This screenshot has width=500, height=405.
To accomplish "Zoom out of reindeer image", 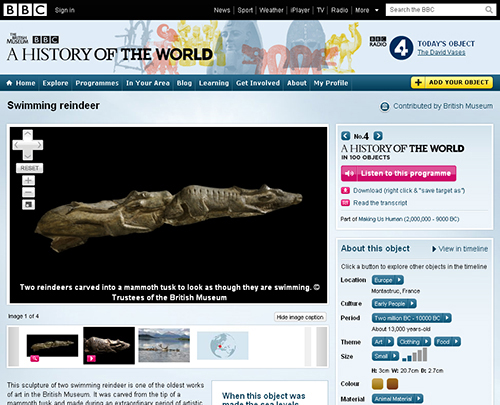I will (28, 192).
